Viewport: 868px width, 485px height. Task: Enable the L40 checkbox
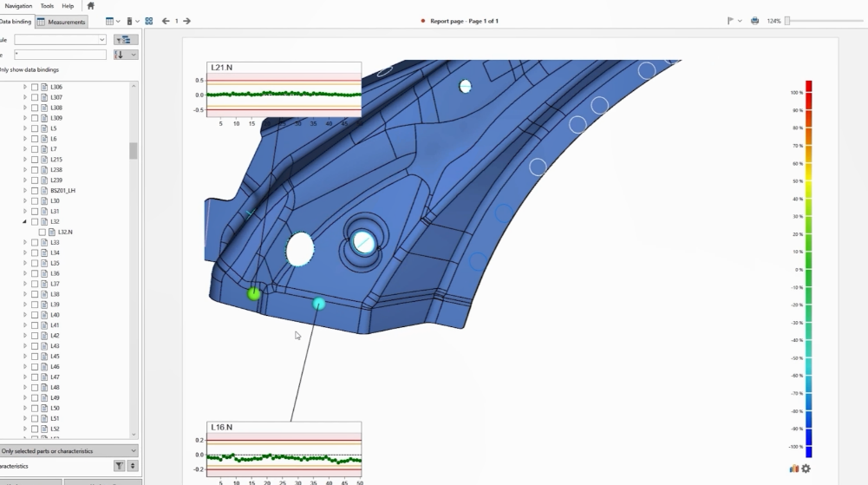35,315
